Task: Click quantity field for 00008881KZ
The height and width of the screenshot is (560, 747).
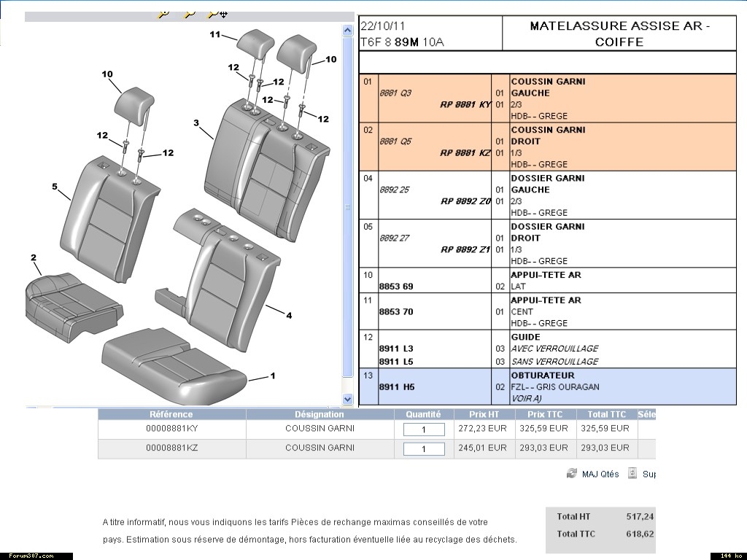Action: coord(423,449)
